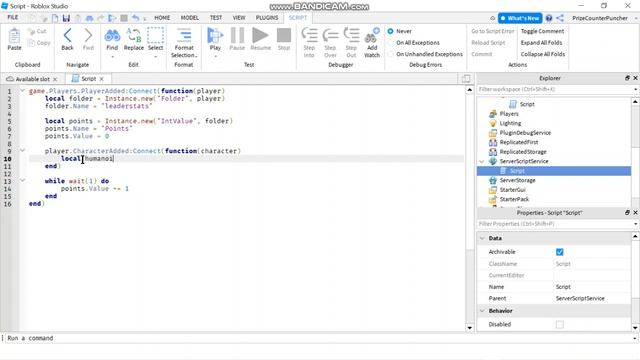Toggle the Disabled checkbox
This screenshot has width=640, height=360.
coord(560,324)
